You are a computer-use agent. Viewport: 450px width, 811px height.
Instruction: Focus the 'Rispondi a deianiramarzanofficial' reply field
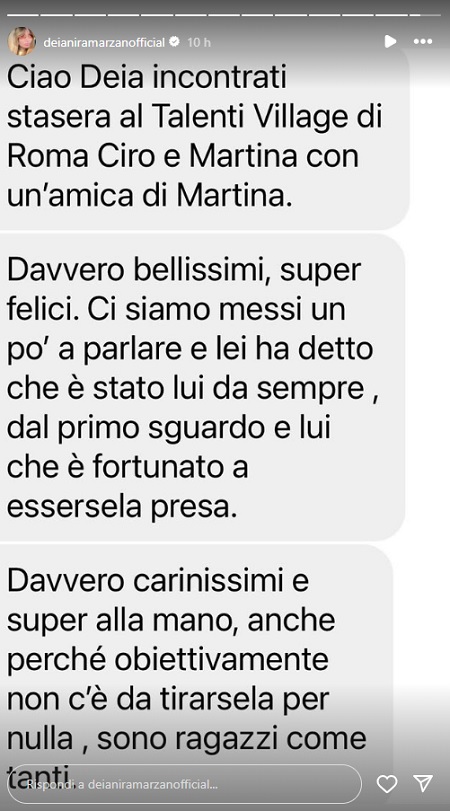184,784
